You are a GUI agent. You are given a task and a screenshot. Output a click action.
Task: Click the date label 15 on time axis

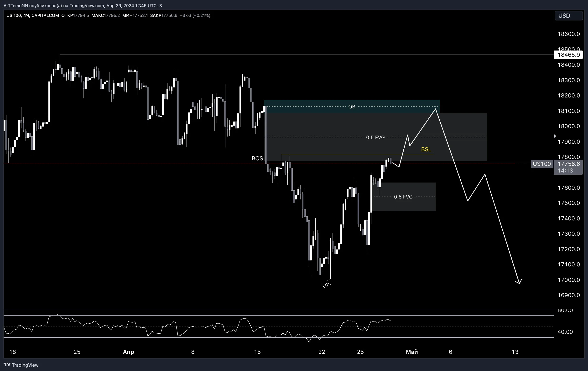[x=257, y=352]
